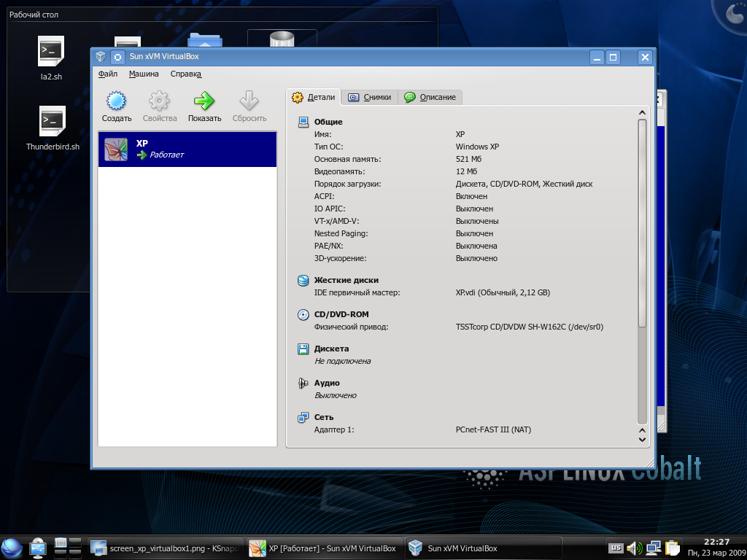Switch to the Детали tab
Viewport: 747px width, 560px height.
(314, 97)
